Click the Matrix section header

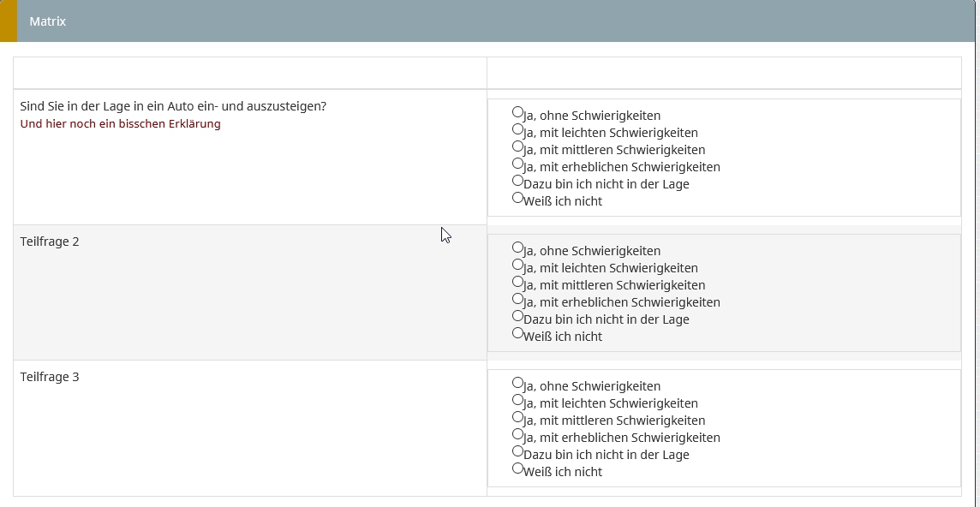[48, 21]
